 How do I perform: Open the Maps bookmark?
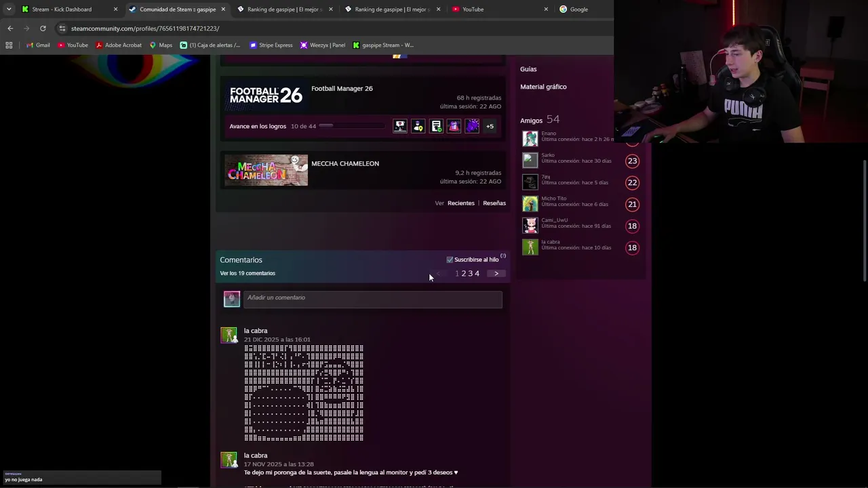(x=161, y=45)
